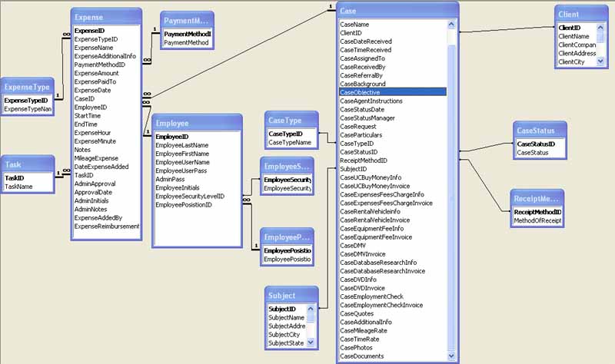Select the ExpensePaidTo field
The height and width of the screenshot is (364, 615).
click(x=95, y=81)
